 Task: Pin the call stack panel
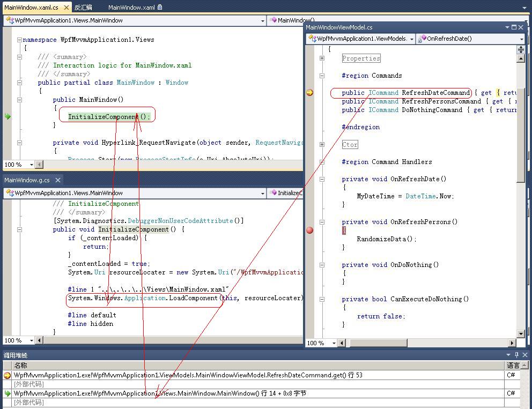(516, 355)
